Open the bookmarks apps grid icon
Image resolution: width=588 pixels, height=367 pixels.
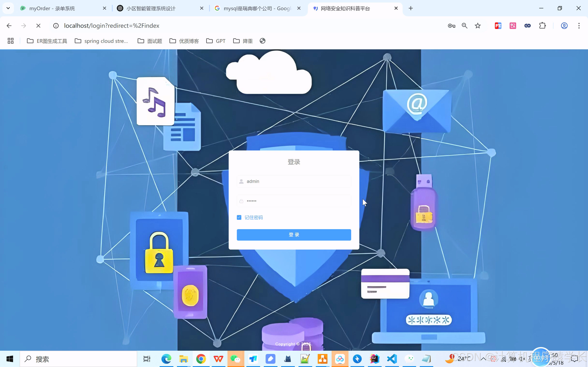point(10,41)
